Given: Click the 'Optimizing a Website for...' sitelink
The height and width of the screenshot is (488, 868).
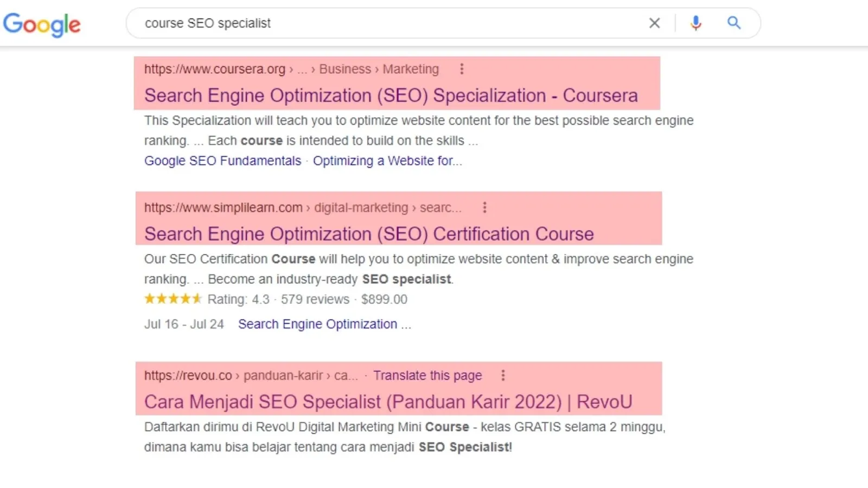Looking at the screenshot, I should click(x=388, y=160).
